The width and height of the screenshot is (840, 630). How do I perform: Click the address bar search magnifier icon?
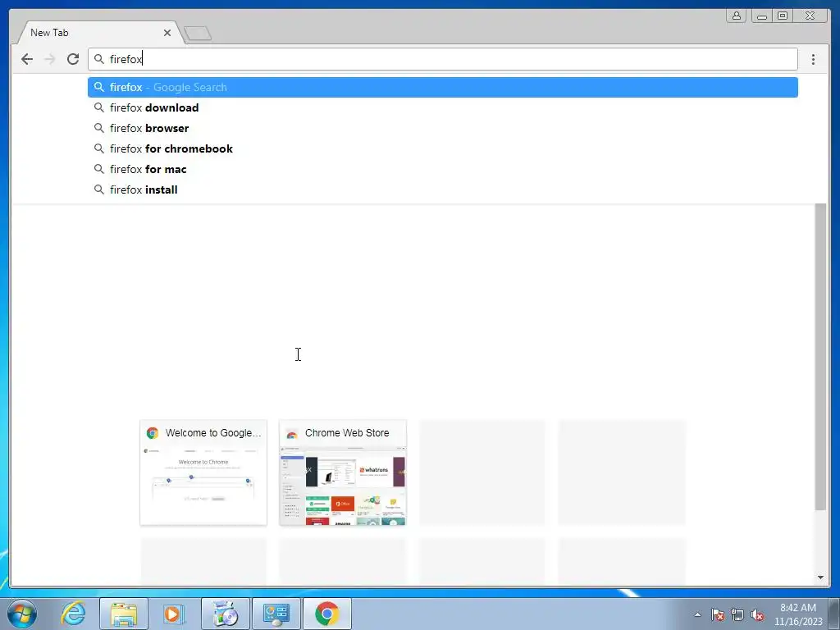pyautogui.click(x=98, y=58)
